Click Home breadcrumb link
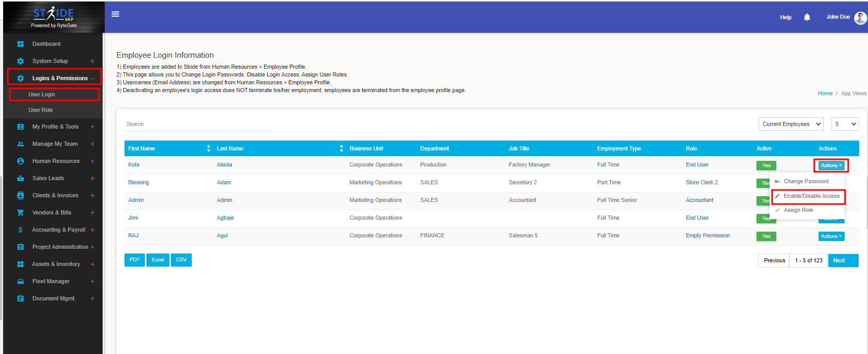 pyautogui.click(x=825, y=94)
